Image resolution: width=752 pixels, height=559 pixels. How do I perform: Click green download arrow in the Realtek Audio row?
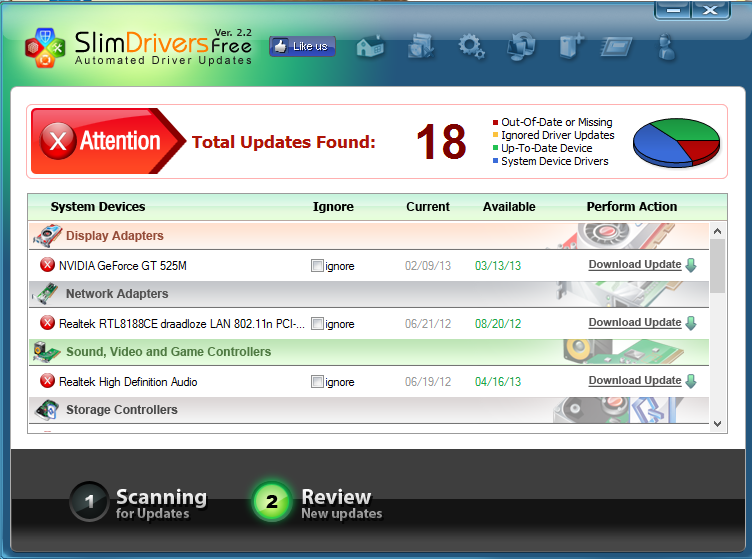click(x=691, y=381)
